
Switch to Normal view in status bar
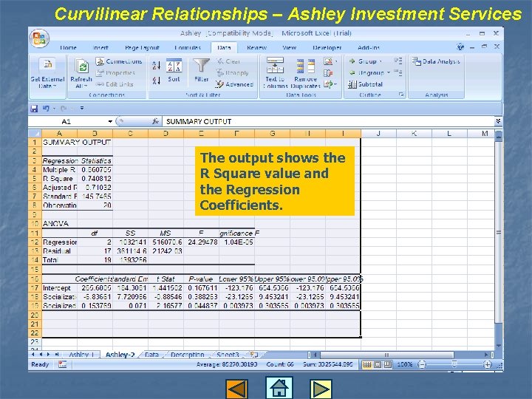[x=366, y=365]
